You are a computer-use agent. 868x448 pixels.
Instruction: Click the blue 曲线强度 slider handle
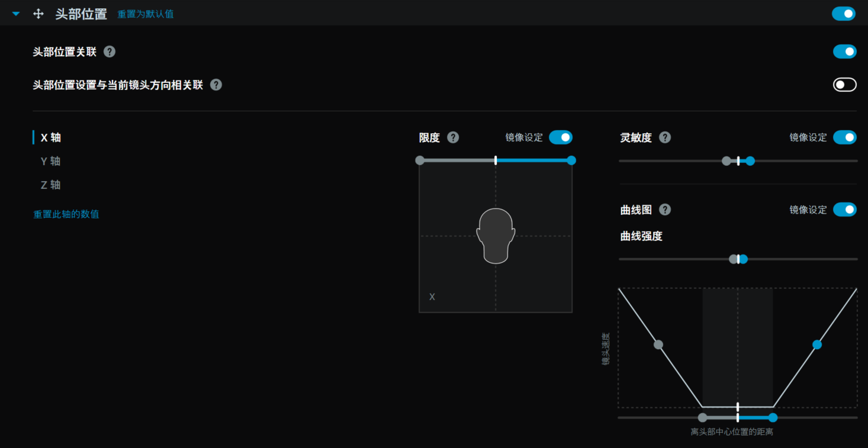(x=744, y=259)
